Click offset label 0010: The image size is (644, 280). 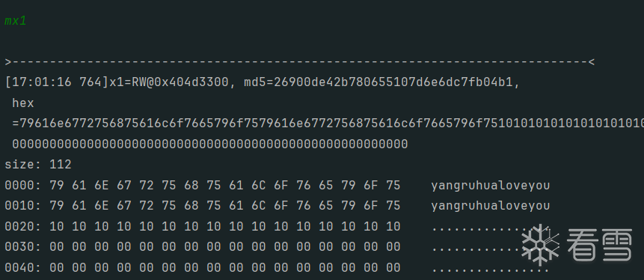pos(23,206)
